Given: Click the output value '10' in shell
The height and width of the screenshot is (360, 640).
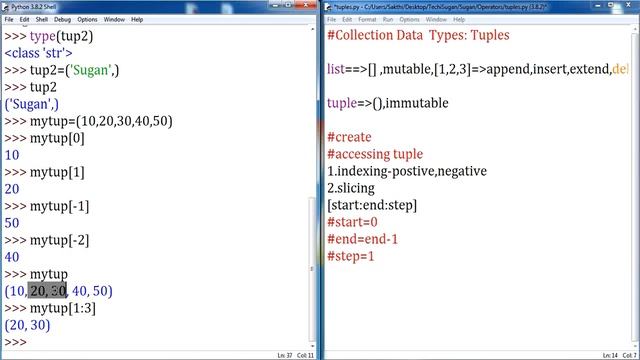Looking at the screenshot, I should point(12,155).
